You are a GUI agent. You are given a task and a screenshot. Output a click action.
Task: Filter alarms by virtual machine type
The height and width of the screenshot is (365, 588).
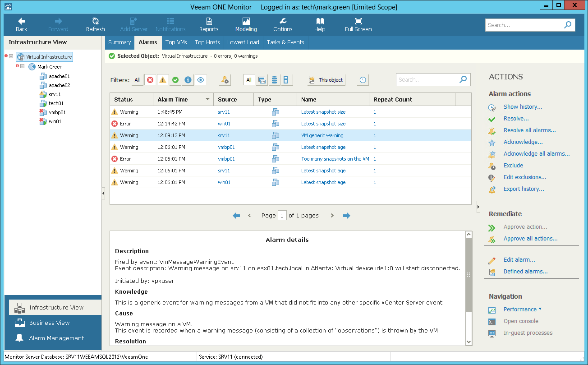(x=262, y=80)
